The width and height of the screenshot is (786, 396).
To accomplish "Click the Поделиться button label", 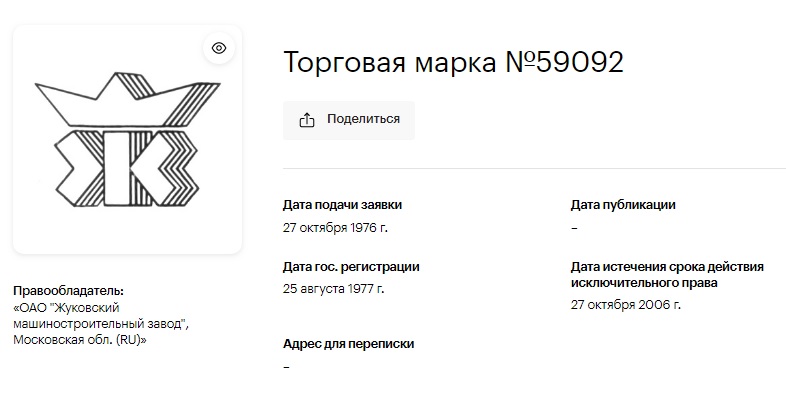I will pos(363,119).
